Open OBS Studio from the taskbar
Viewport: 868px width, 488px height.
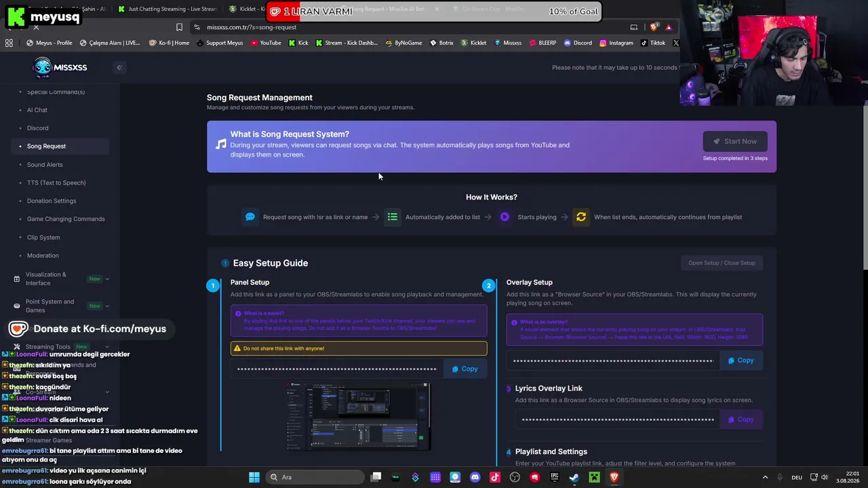pyautogui.click(x=515, y=477)
